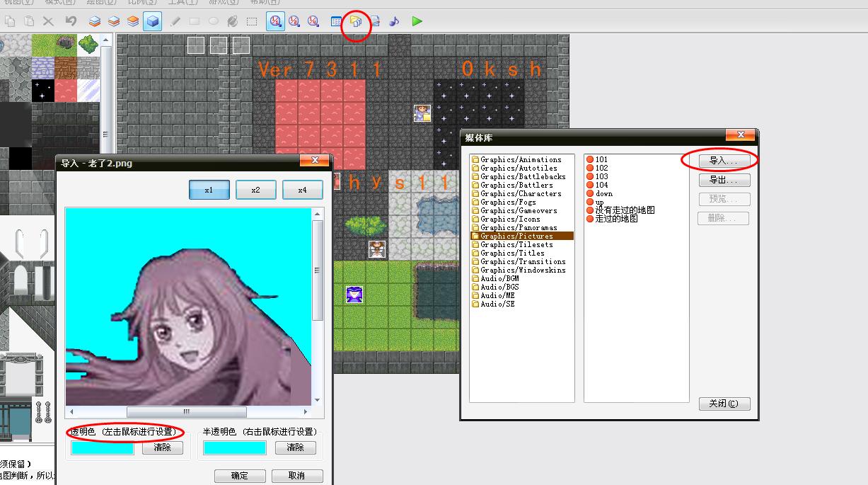Click the Copy icon in the toolbar

10,21
